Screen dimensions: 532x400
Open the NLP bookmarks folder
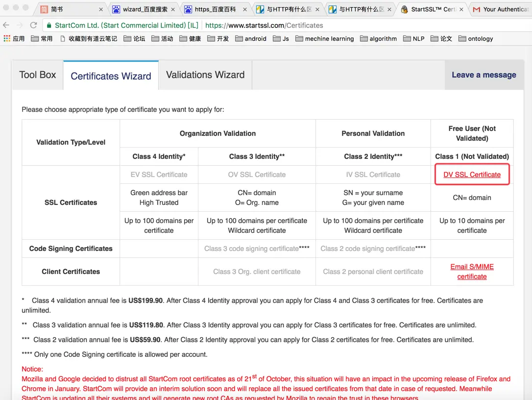pyautogui.click(x=413, y=39)
